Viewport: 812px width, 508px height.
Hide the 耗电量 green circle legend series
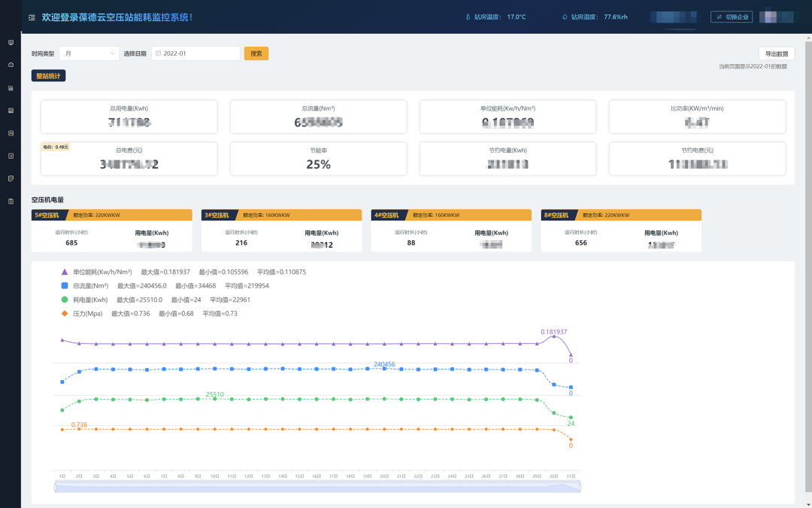[65, 300]
